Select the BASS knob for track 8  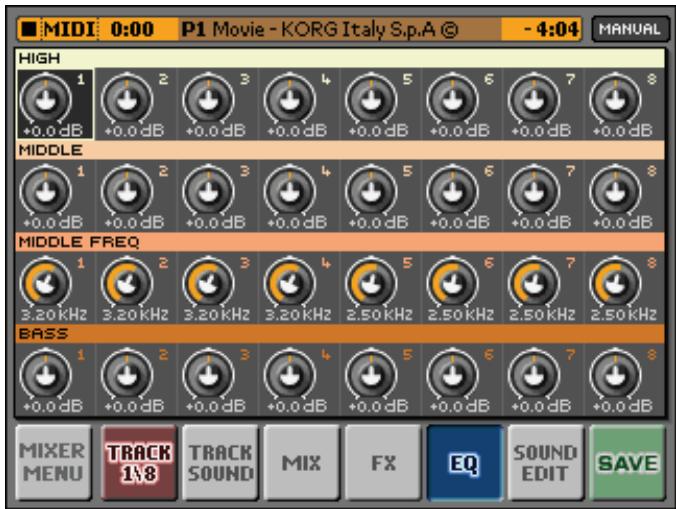pos(616,375)
